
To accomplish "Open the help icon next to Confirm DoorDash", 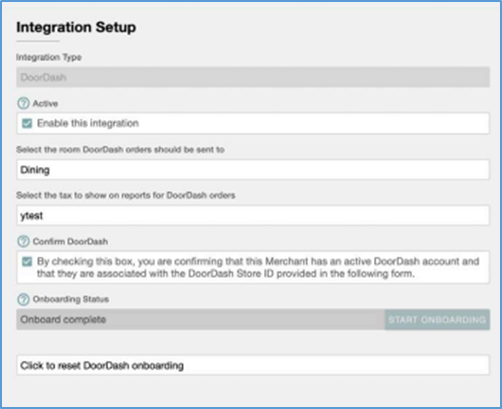I will (x=23, y=241).
